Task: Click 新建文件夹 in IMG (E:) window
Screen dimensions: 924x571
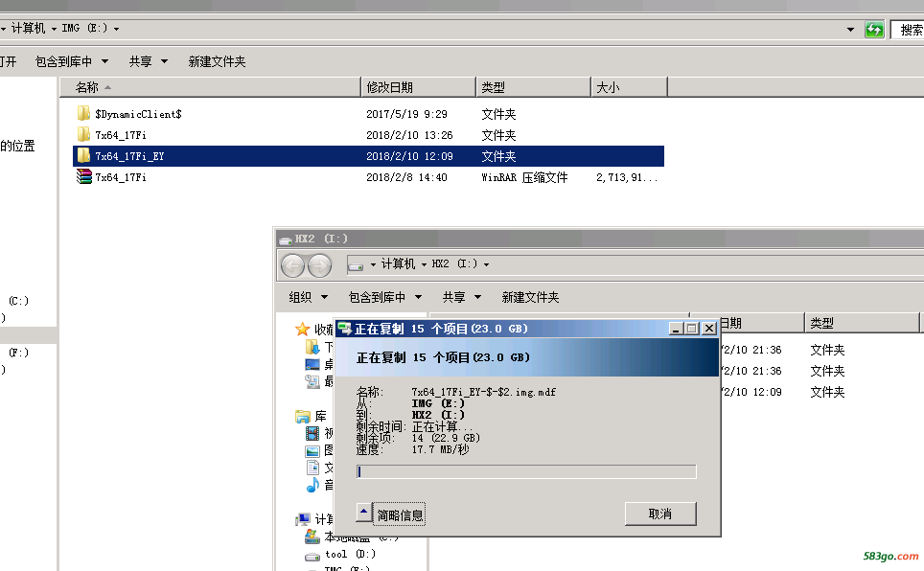Action: click(217, 61)
